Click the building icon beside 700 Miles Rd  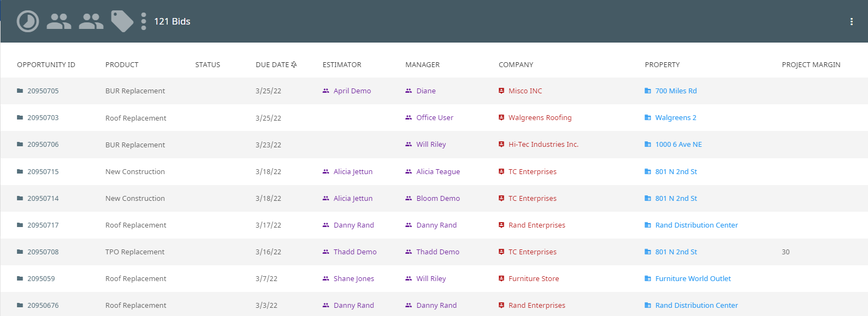[x=648, y=91]
